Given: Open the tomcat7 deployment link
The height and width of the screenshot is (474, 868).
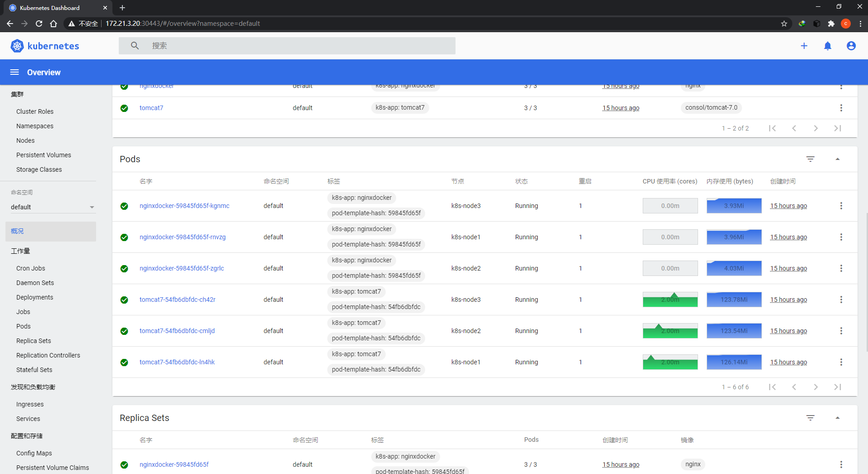Looking at the screenshot, I should click(151, 108).
